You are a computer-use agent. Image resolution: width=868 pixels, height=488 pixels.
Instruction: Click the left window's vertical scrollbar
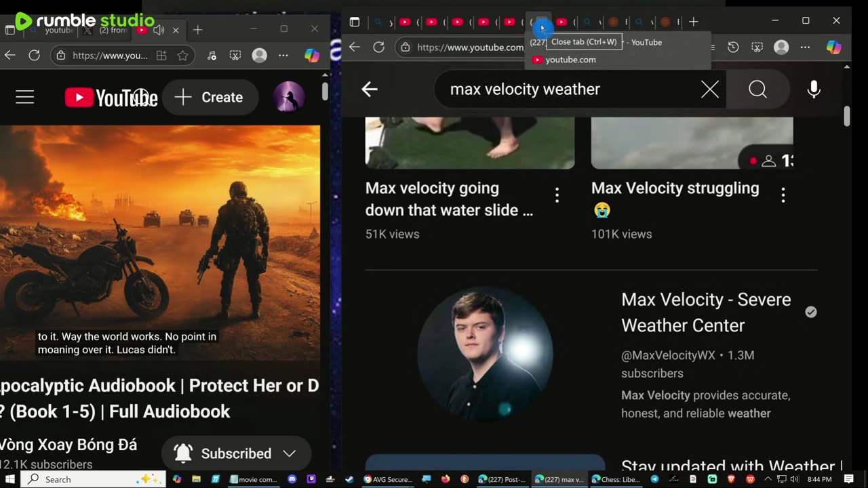pyautogui.click(x=325, y=91)
